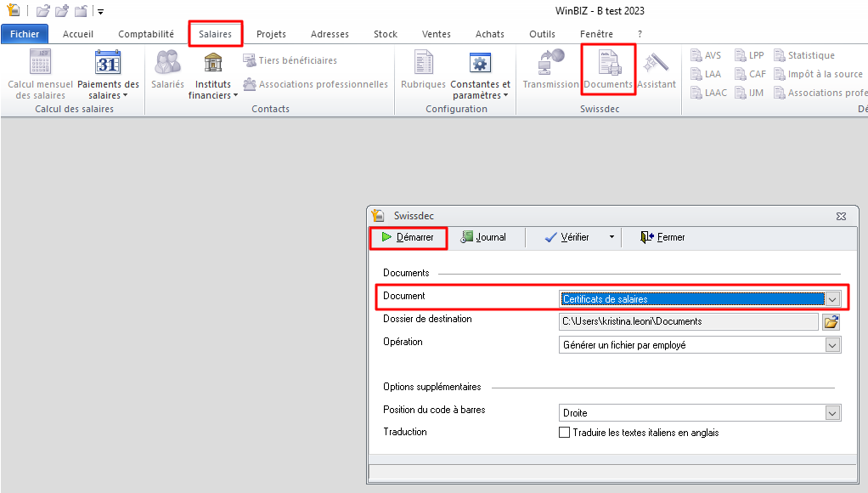
Task: Expand quick access toolbar customize arrow
Action: [x=101, y=11]
